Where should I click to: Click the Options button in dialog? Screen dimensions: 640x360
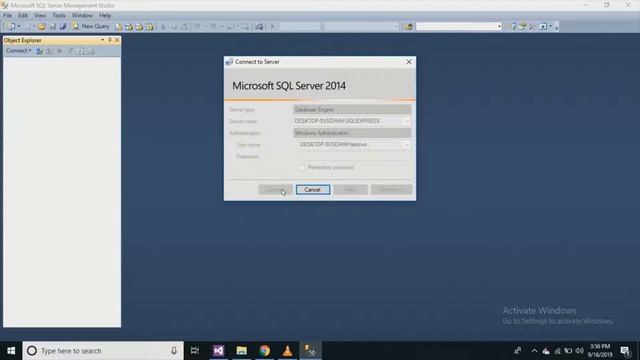pyautogui.click(x=391, y=190)
